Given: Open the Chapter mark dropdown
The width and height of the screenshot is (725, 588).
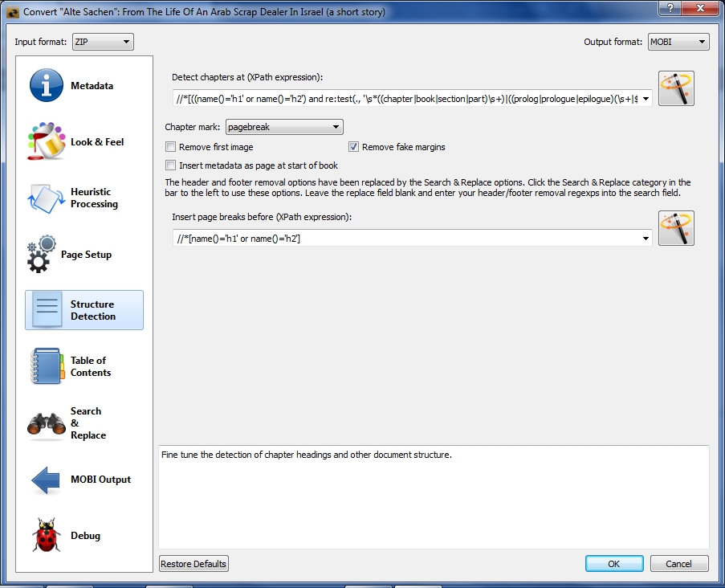Looking at the screenshot, I should [x=284, y=127].
